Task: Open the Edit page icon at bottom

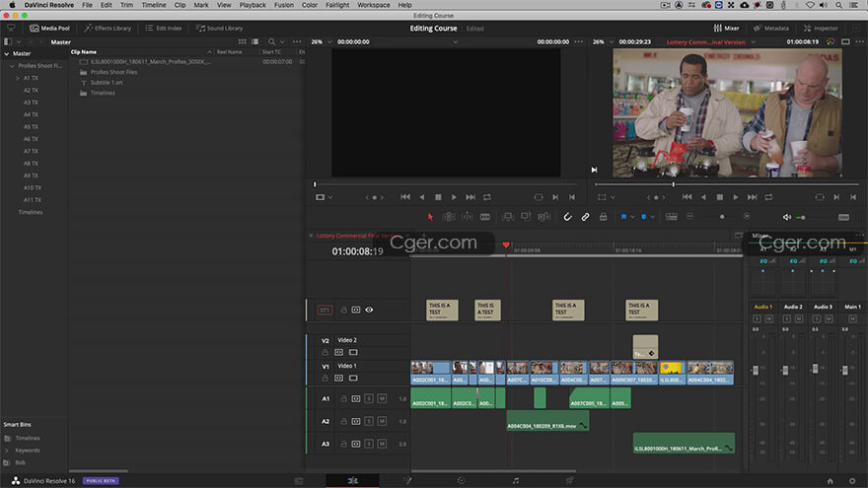Action: click(353, 481)
